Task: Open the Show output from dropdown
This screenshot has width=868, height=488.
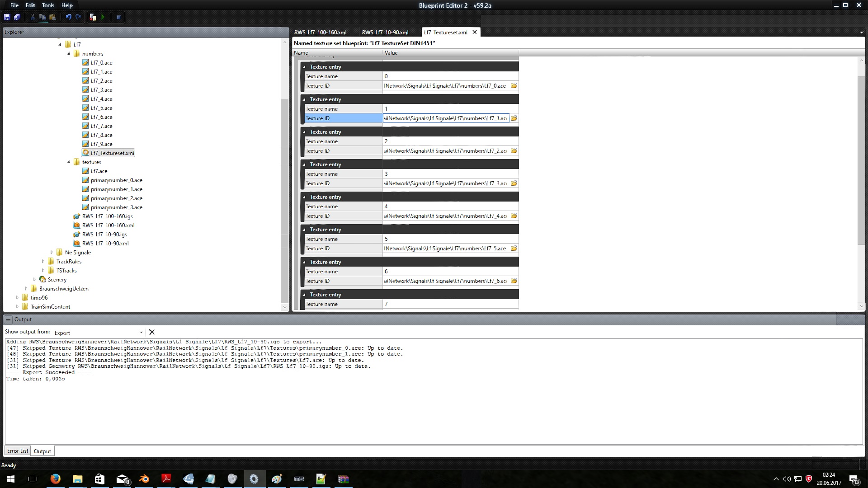Action: [x=141, y=333]
